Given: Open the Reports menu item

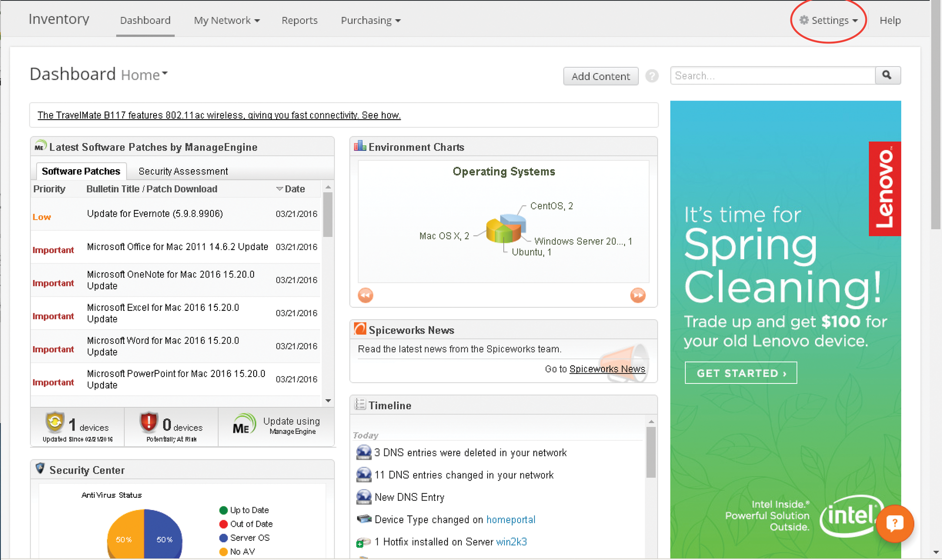Looking at the screenshot, I should 299,21.
